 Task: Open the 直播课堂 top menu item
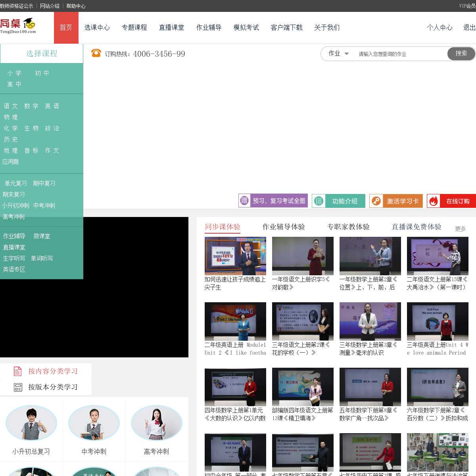tap(171, 27)
